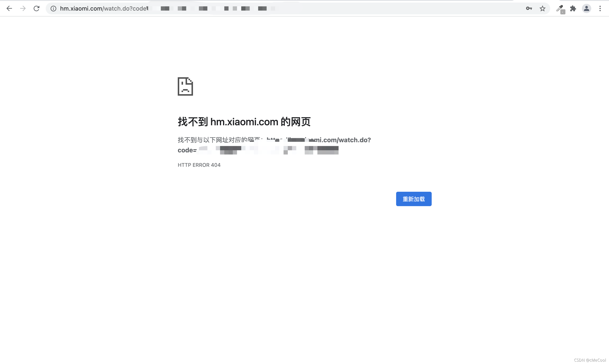Bookmark this page with the star
This screenshot has width=609, height=364.
[542, 9]
